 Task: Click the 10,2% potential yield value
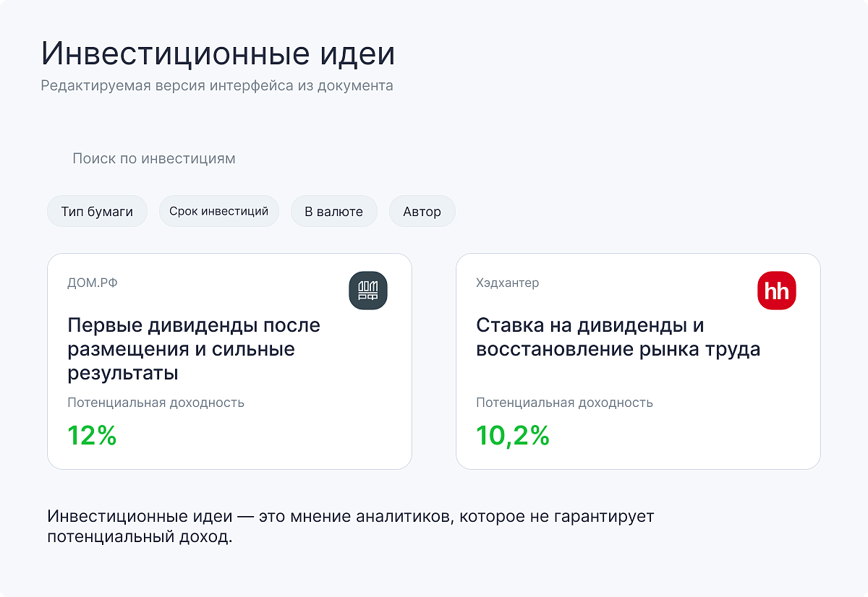(513, 436)
